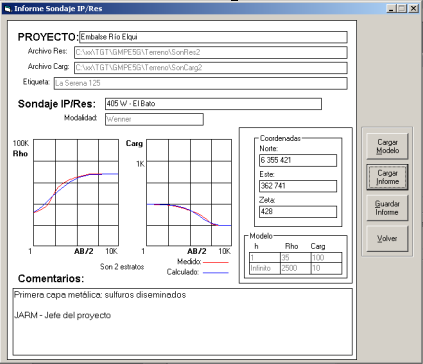
Task: Edit the Este coordinate 362 741
Action: click(x=298, y=186)
